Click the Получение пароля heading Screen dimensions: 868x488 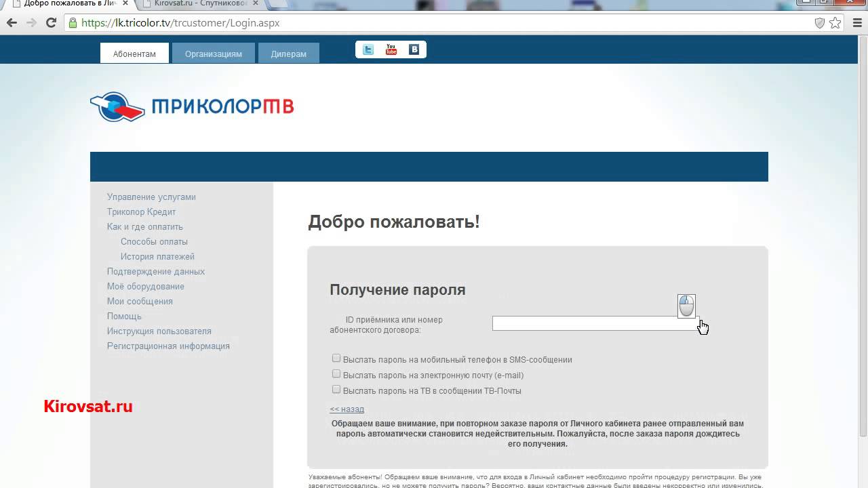coord(397,290)
